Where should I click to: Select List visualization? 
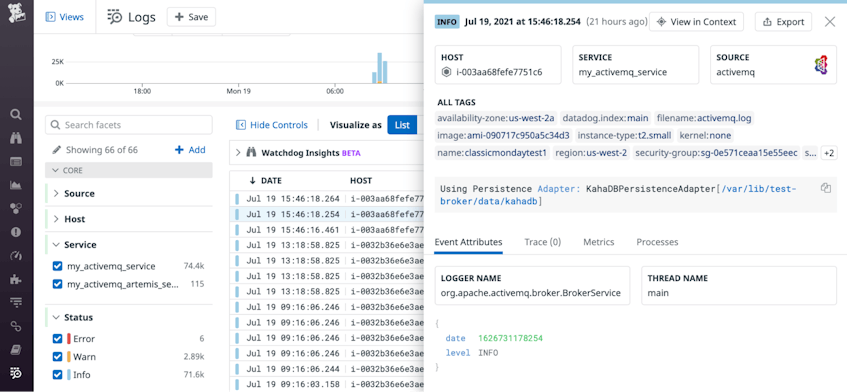coord(402,125)
